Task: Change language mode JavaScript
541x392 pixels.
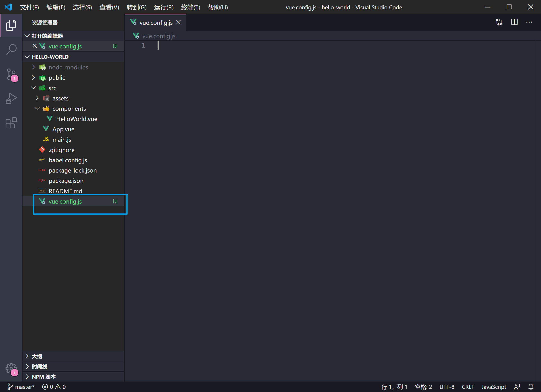Action: pos(493,387)
